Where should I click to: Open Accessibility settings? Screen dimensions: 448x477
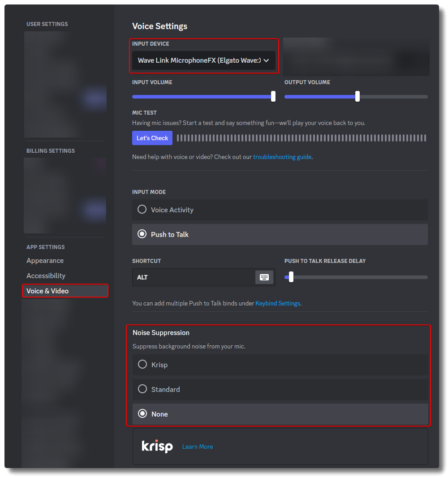(46, 276)
